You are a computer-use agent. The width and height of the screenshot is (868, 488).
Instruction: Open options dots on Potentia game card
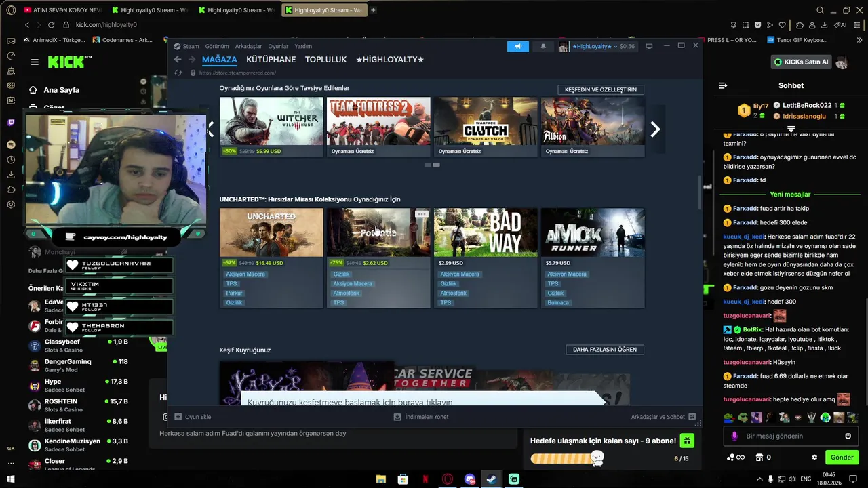(422, 214)
